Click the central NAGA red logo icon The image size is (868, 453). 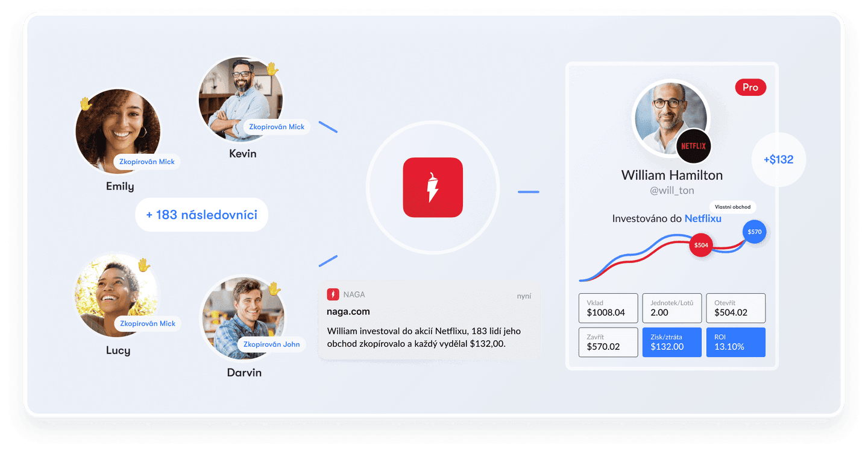point(433,188)
